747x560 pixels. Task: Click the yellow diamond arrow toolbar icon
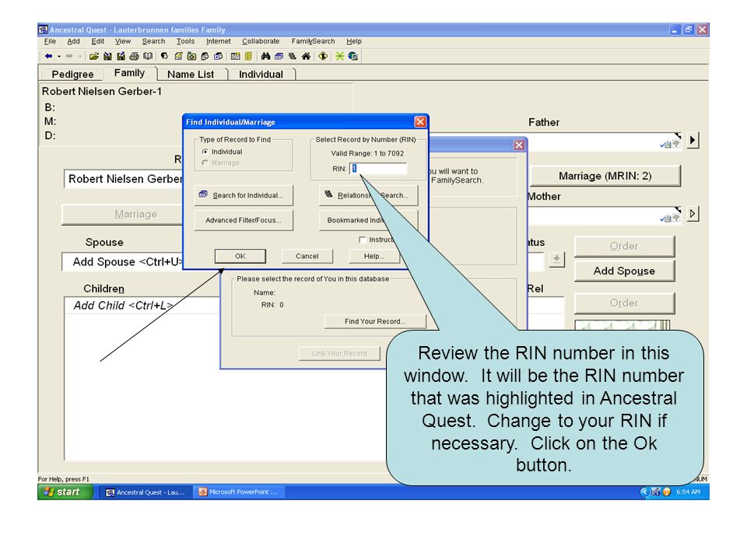pos(323,56)
